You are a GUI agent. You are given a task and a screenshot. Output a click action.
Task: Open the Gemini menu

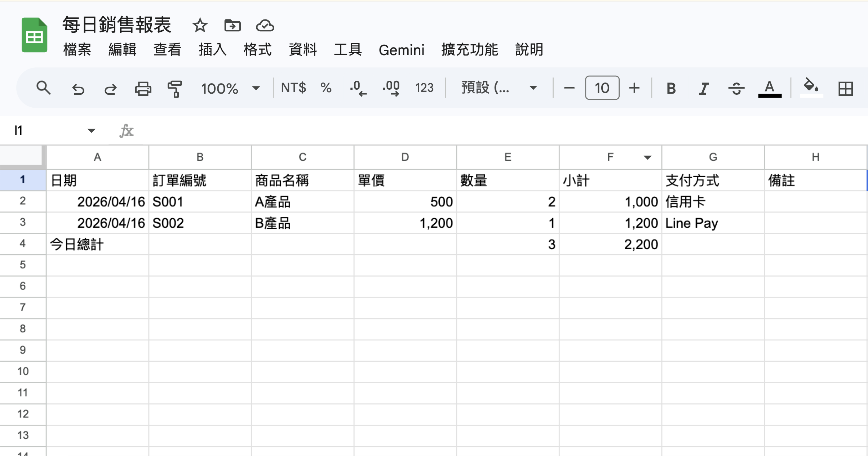click(x=402, y=50)
